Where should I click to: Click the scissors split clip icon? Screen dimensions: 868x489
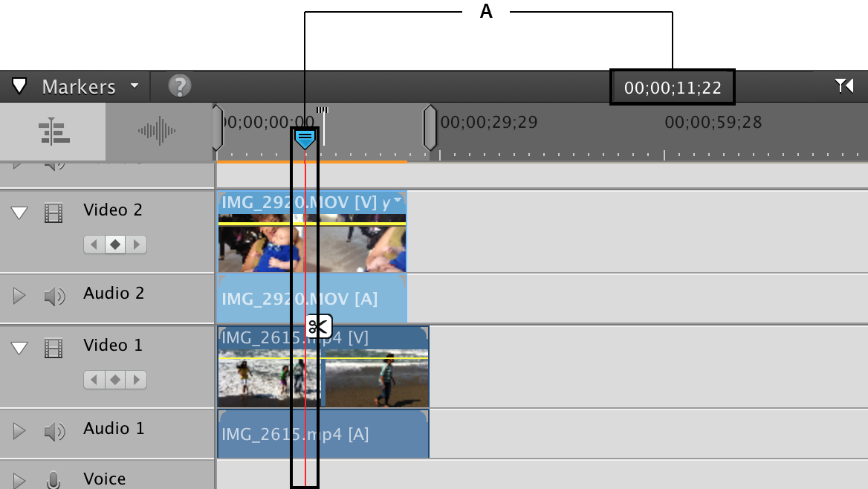click(x=318, y=327)
